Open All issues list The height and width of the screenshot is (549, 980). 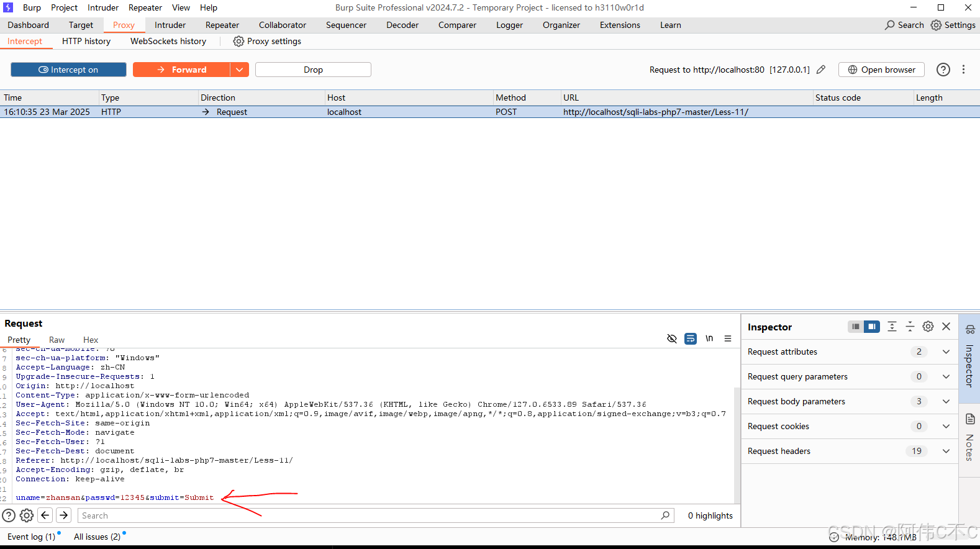point(98,537)
